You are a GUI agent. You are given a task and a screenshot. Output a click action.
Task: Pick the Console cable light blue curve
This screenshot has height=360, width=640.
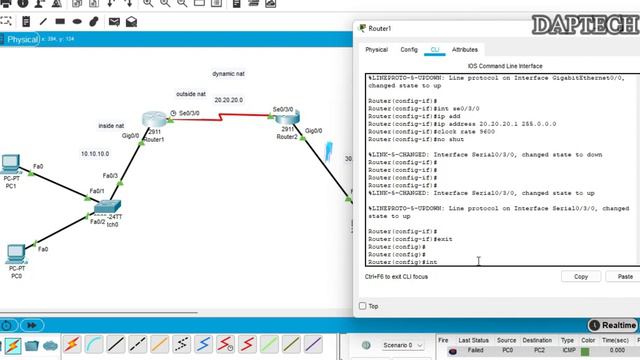coord(94,344)
